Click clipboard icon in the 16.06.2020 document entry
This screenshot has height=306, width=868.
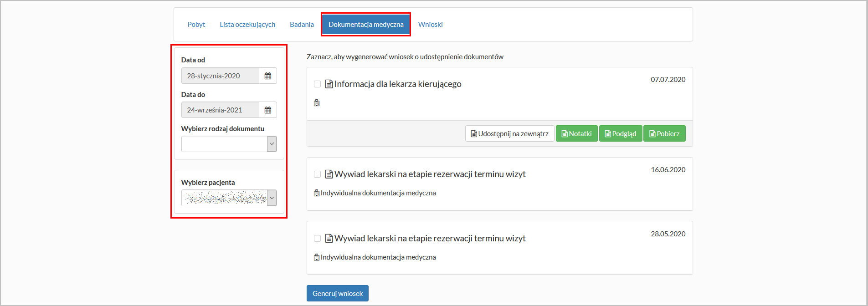point(317,193)
